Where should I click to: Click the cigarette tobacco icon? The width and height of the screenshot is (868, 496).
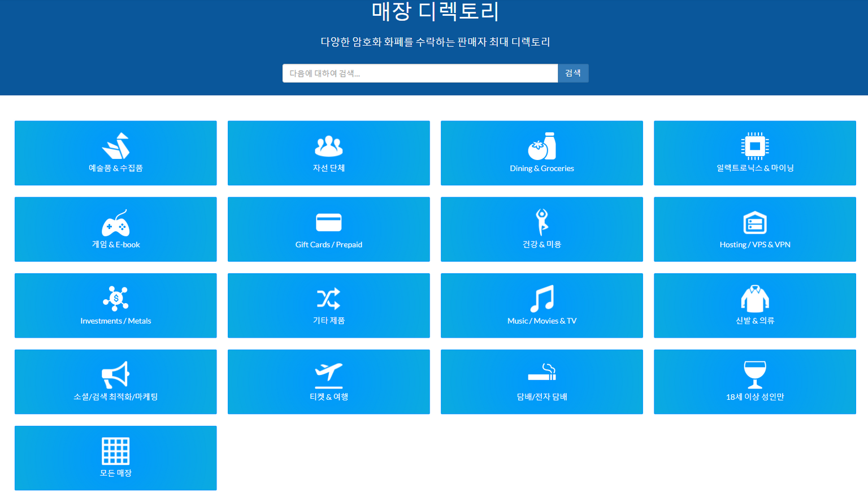pyautogui.click(x=542, y=372)
